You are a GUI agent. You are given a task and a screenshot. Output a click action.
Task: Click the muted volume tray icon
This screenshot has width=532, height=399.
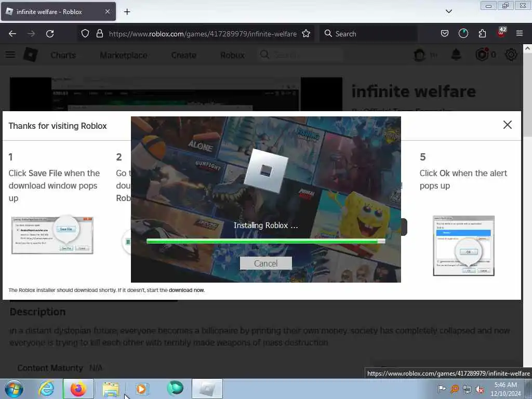pyautogui.click(x=480, y=389)
